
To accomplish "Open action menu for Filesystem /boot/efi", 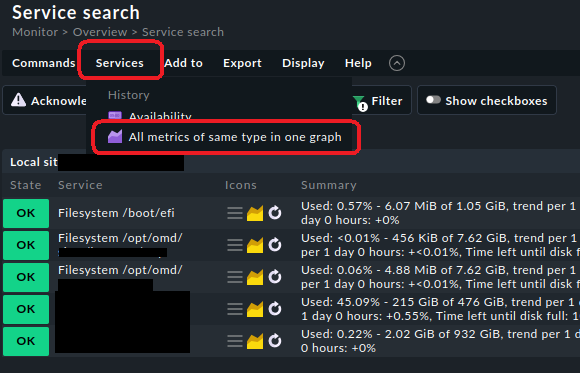I will coord(235,213).
